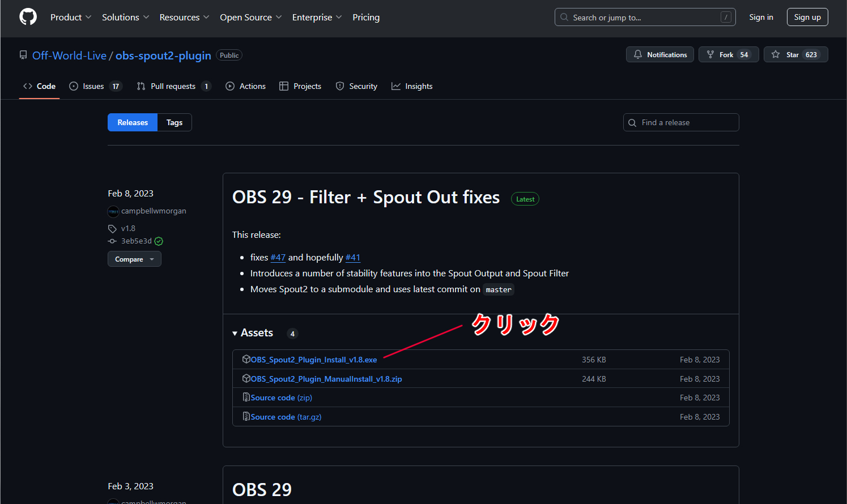Click the Sign up button

[807, 17]
